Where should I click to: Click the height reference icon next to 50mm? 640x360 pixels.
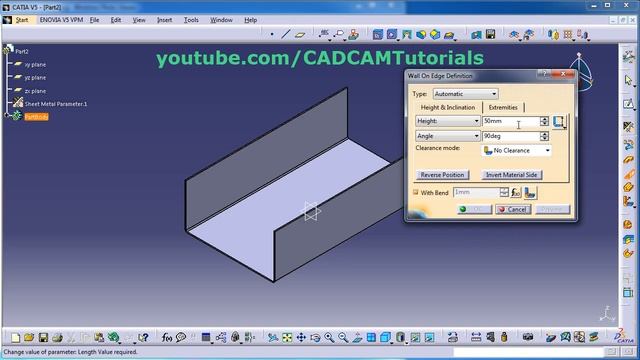click(x=558, y=122)
